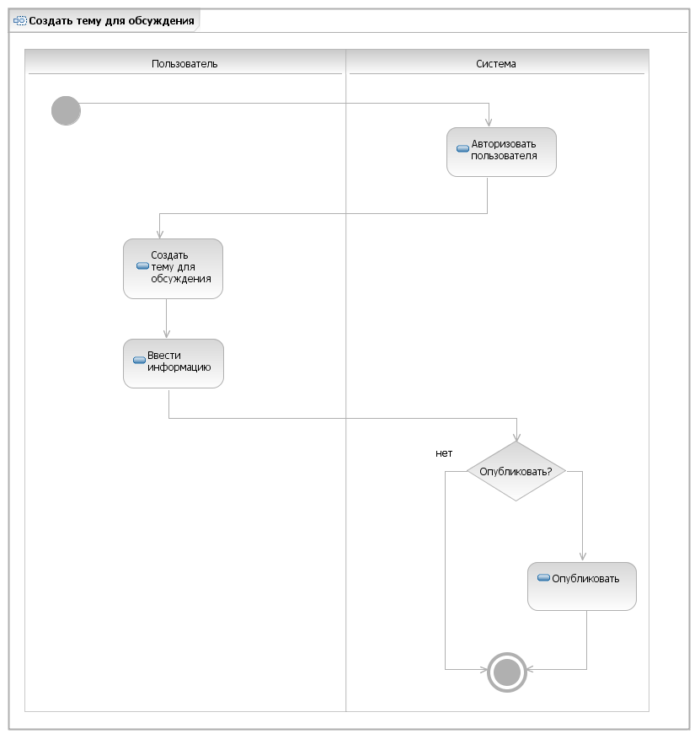Select the initial node filled circle
The image size is (700, 739).
point(66,110)
